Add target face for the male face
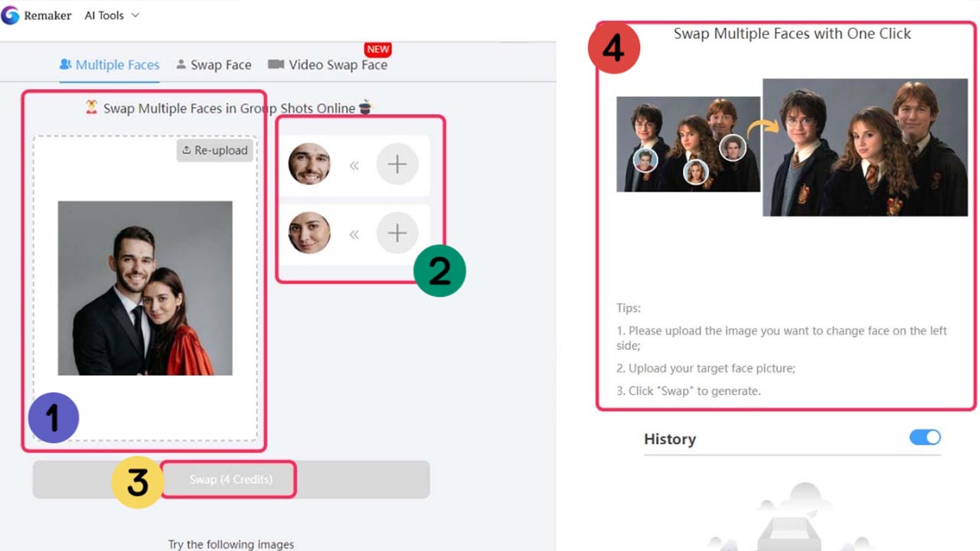Viewport: 980px width, 551px height. [x=397, y=164]
